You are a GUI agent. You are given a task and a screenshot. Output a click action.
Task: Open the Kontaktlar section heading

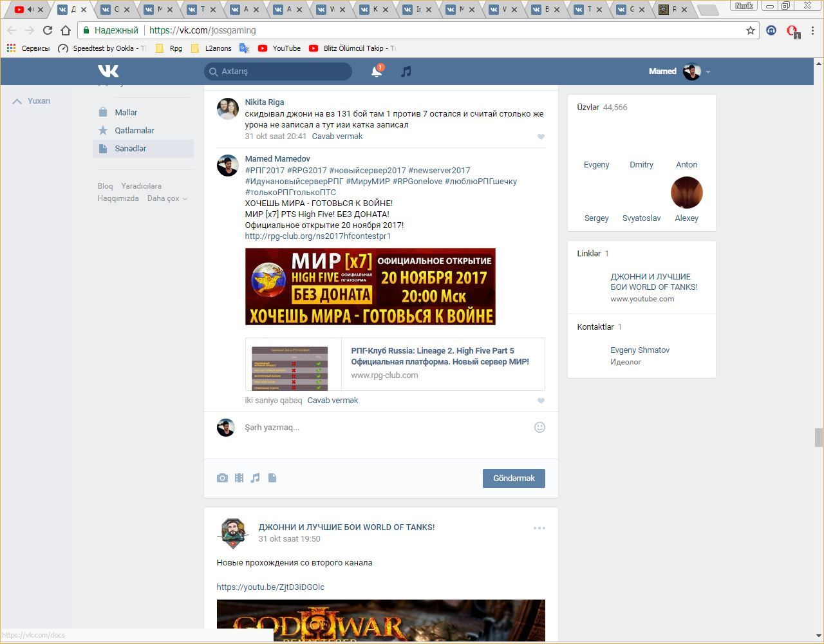point(599,327)
